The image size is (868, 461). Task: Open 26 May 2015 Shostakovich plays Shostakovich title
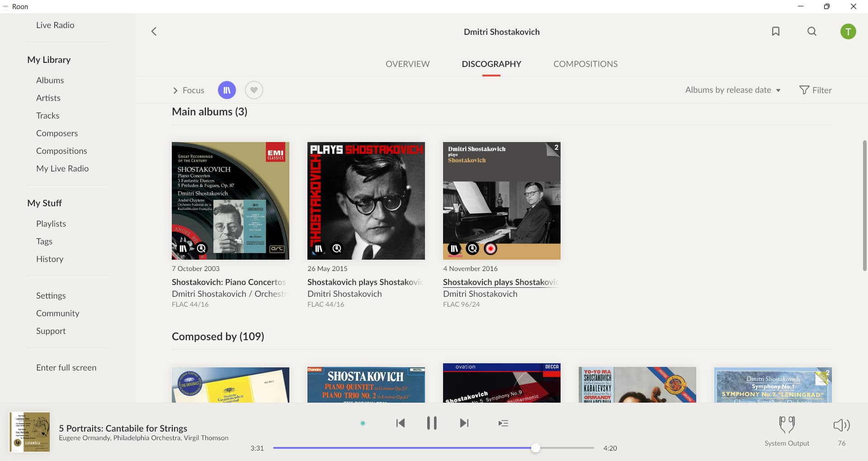click(365, 282)
